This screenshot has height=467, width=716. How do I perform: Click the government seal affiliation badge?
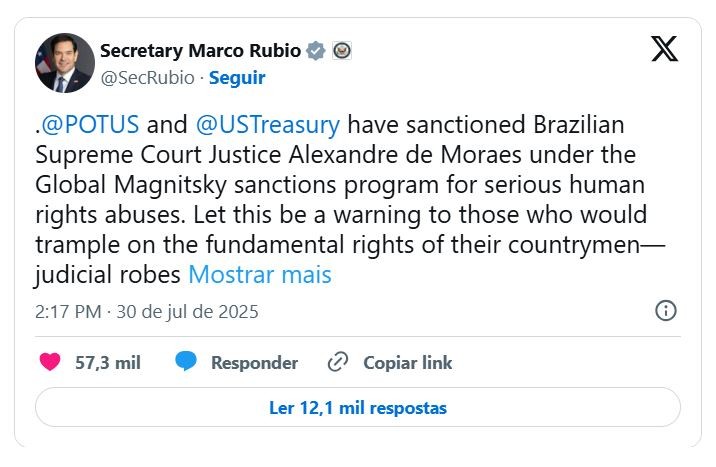342,50
